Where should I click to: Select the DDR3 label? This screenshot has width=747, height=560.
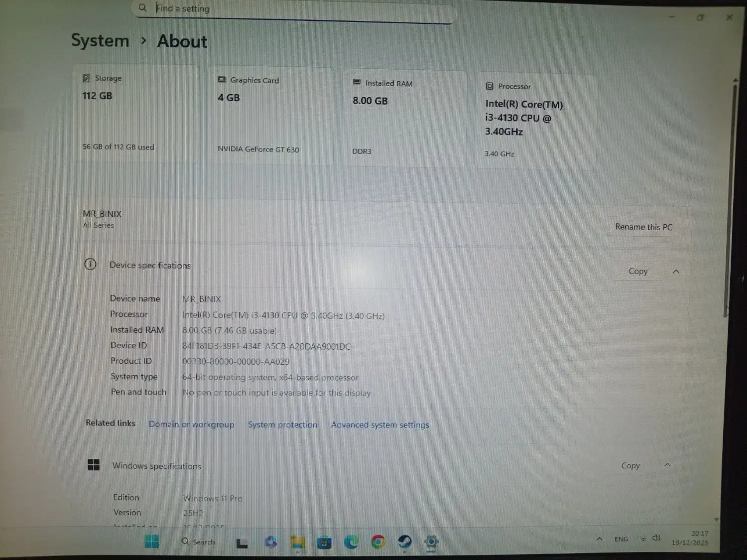362,151
